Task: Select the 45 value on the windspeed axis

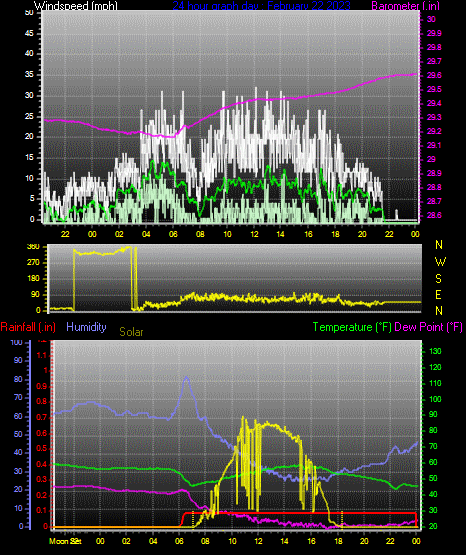Action: (29, 33)
